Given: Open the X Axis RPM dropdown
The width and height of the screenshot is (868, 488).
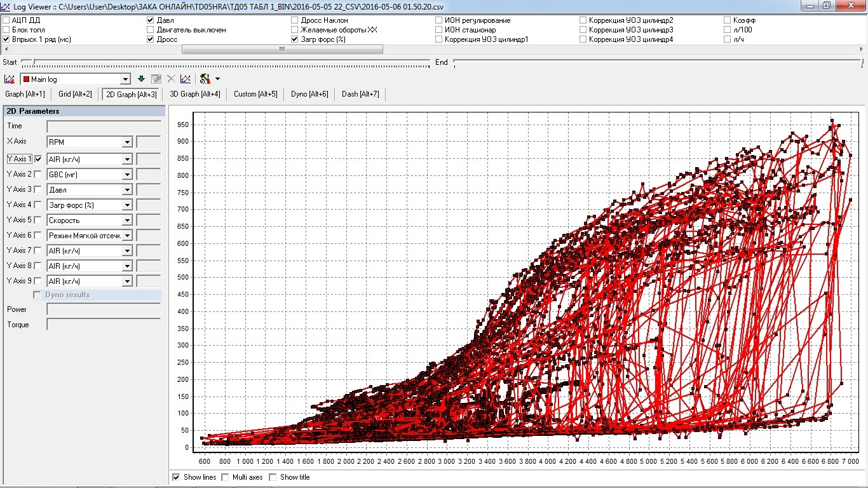Looking at the screenshot, I should click(x=127, y=142).
